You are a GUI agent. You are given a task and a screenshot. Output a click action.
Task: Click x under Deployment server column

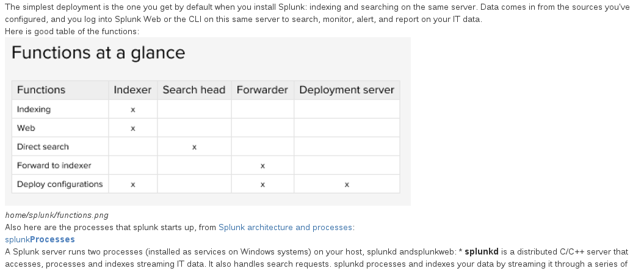pos(347,185)
